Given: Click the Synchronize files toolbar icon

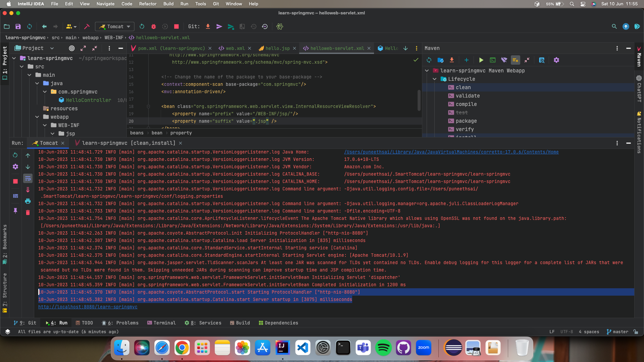Looking at the screenshot, I should pos(30,26).
